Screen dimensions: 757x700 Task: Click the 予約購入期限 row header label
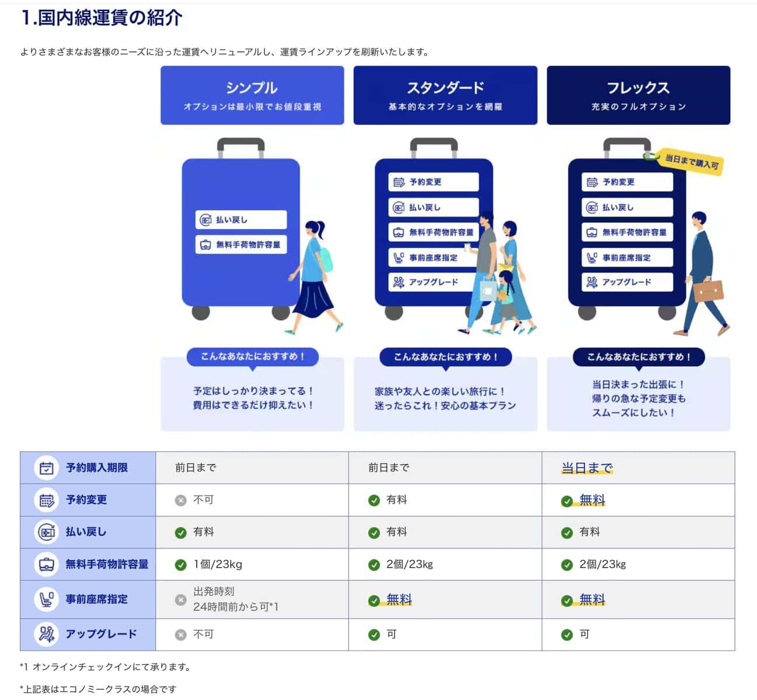tap(96, 468)
